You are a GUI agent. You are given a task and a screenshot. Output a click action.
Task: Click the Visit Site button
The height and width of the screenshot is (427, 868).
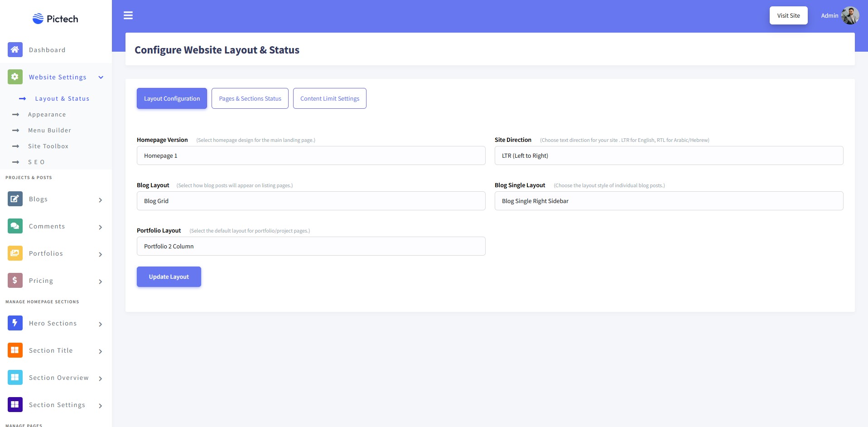[x=789, y=15]
